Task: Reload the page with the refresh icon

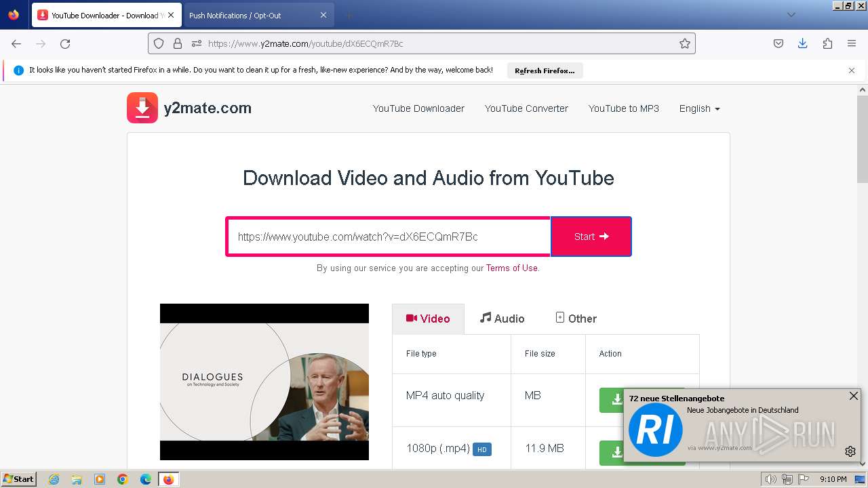Action: tap(65, 43)
